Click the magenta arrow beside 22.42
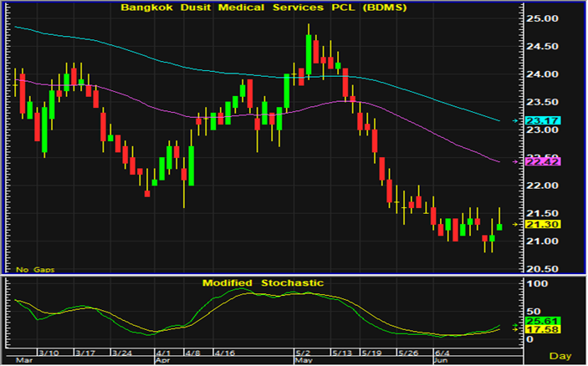This screenshot has width=588, height=366. (515, 162)
